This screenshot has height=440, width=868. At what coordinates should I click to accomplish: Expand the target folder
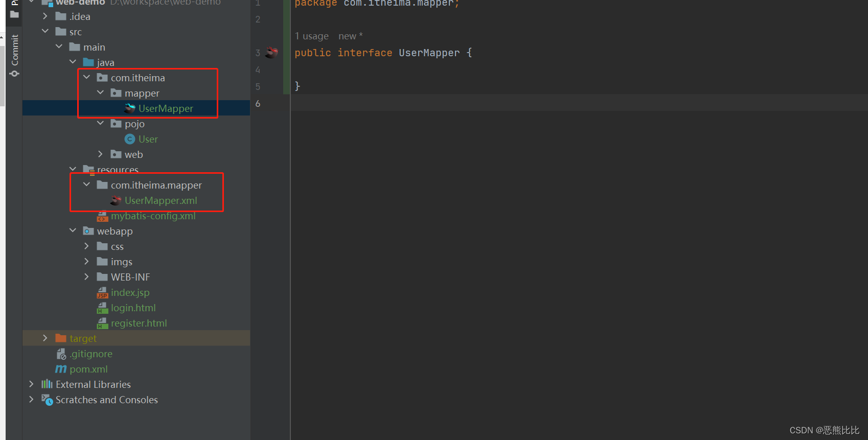click(45, 338)
